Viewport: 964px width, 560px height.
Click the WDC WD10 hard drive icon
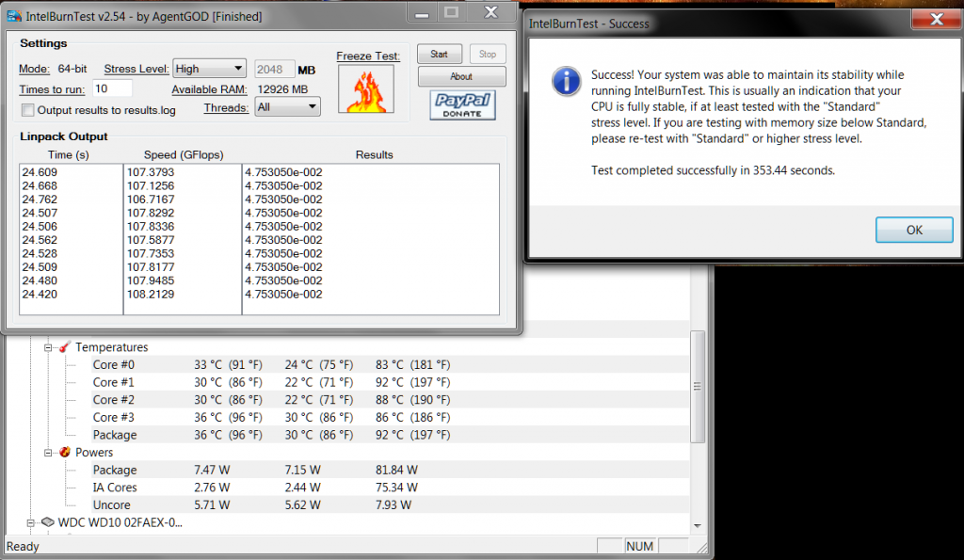click(x=48, y=522)
